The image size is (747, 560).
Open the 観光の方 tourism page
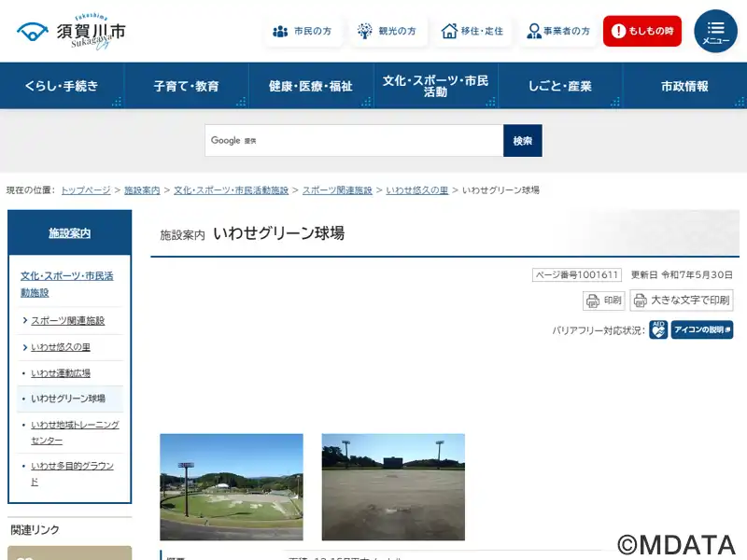coord(388,31)
